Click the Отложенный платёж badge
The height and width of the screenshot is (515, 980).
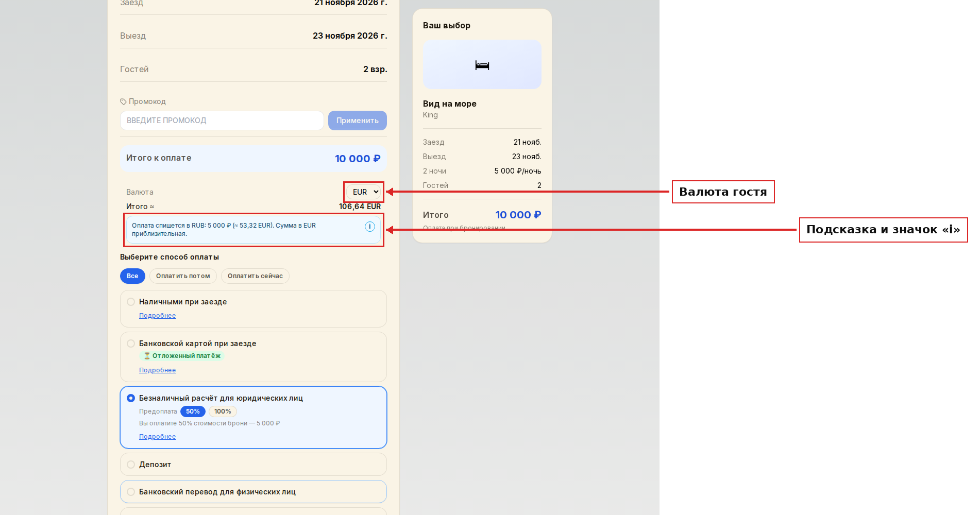click(182, 356)
